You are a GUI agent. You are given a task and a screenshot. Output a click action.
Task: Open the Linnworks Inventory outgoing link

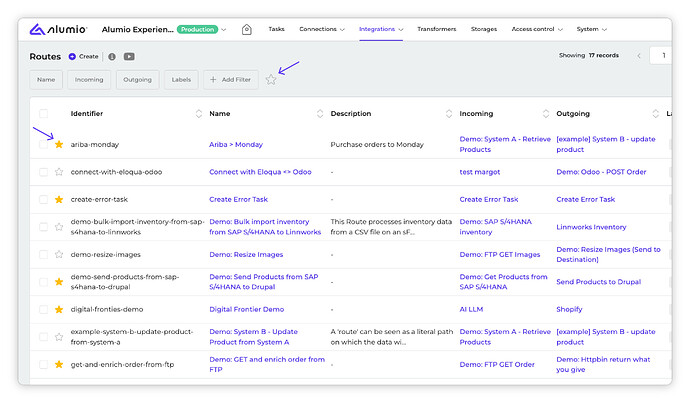point(591,227)
